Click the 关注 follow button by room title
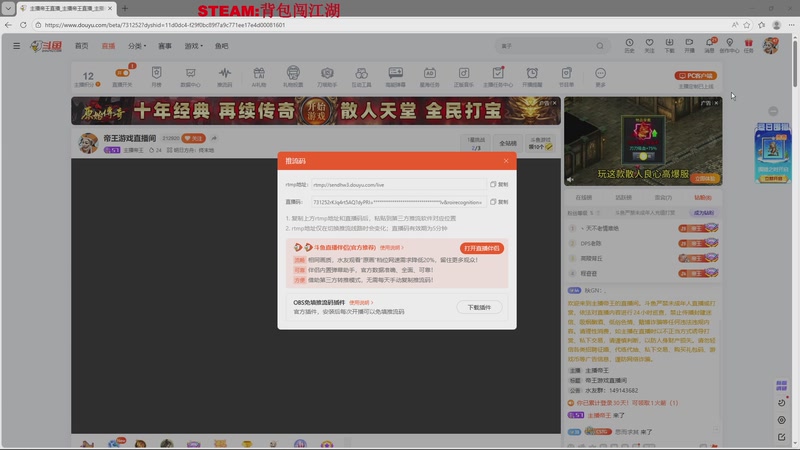The width and height of the screenshot is (800, 450). click(193, 138)
